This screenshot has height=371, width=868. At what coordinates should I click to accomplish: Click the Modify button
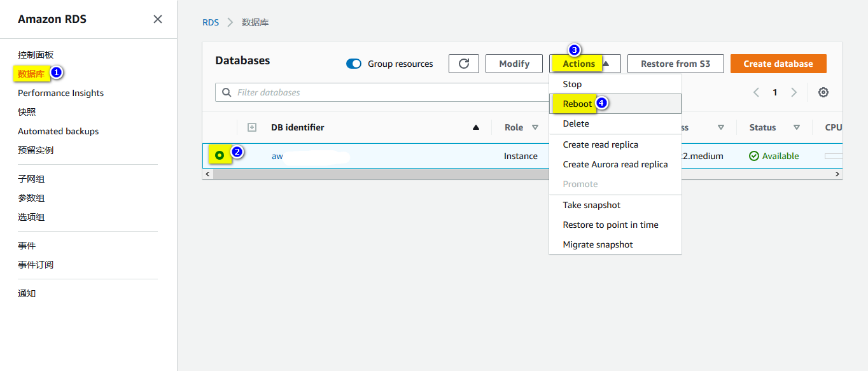[514, 64]
